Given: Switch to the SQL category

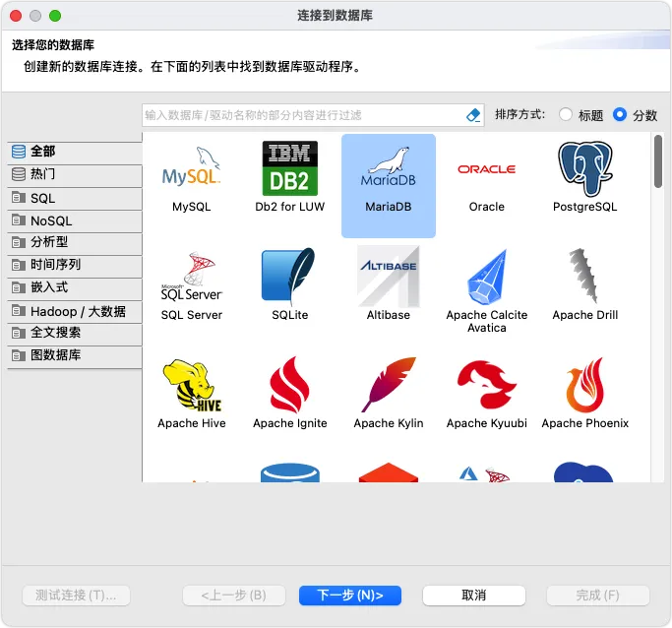Looking at the screenshot, I should [75, 198].
